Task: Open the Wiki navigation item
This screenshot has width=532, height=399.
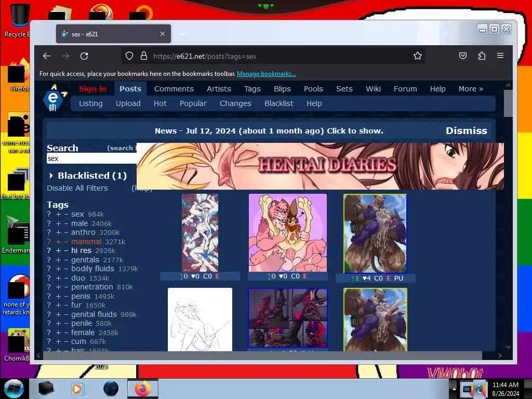Action: [x=373, y=89]
